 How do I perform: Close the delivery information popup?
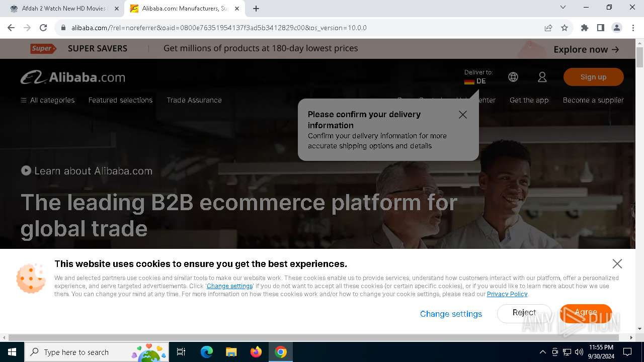pos(463,115)
